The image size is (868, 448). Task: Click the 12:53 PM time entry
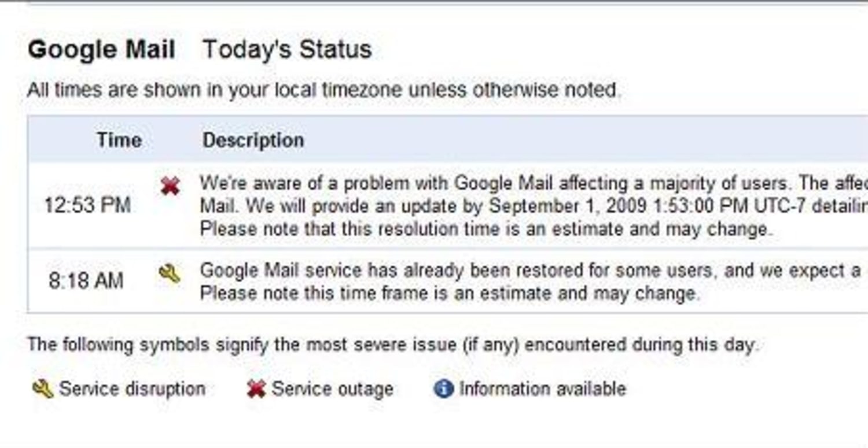coord(87,205)
